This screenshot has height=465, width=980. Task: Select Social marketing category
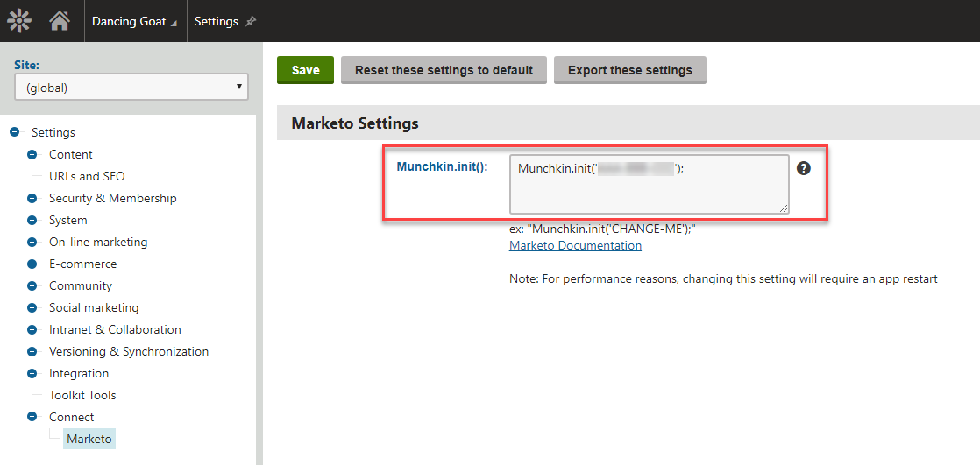coord(94,307)
